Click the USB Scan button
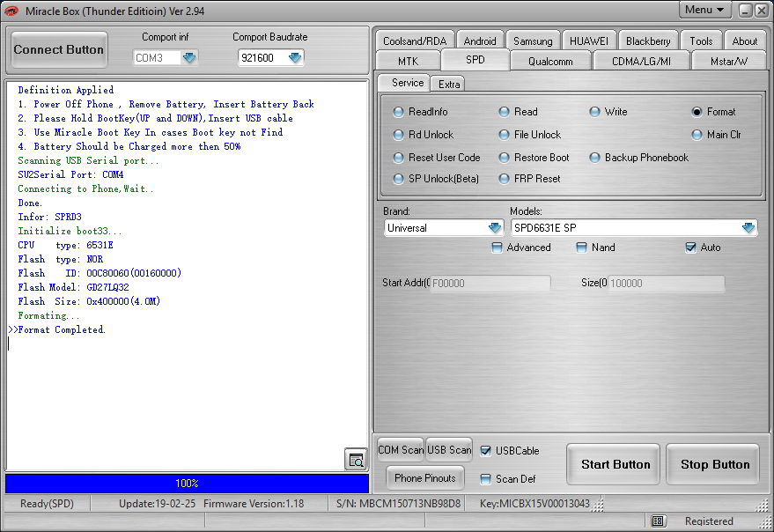774x532 pixels. coord(449,449)
